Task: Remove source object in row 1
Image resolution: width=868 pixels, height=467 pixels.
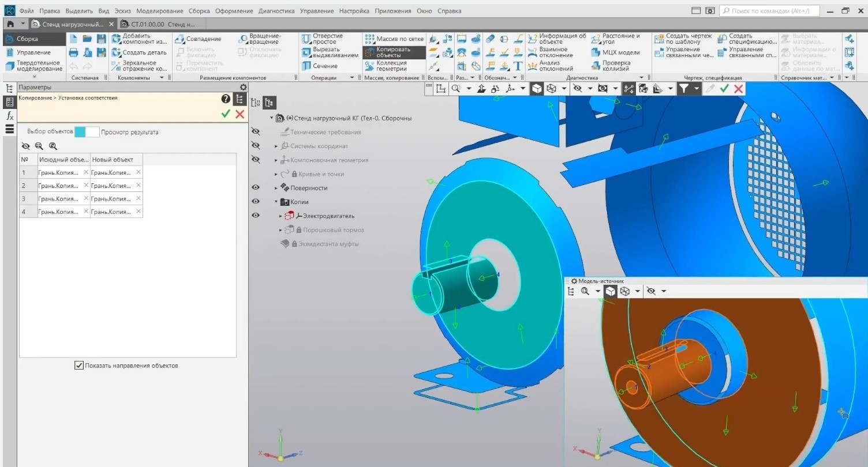Action: 86,172
